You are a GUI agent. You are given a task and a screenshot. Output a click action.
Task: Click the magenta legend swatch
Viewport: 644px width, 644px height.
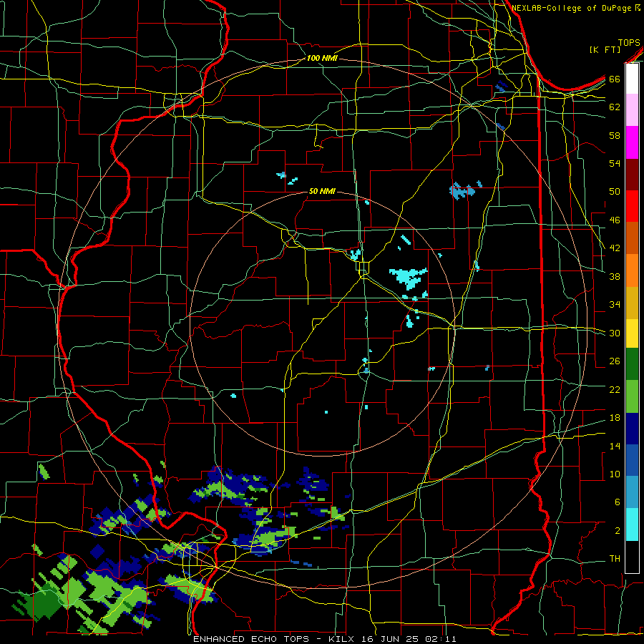click(632, 142)
